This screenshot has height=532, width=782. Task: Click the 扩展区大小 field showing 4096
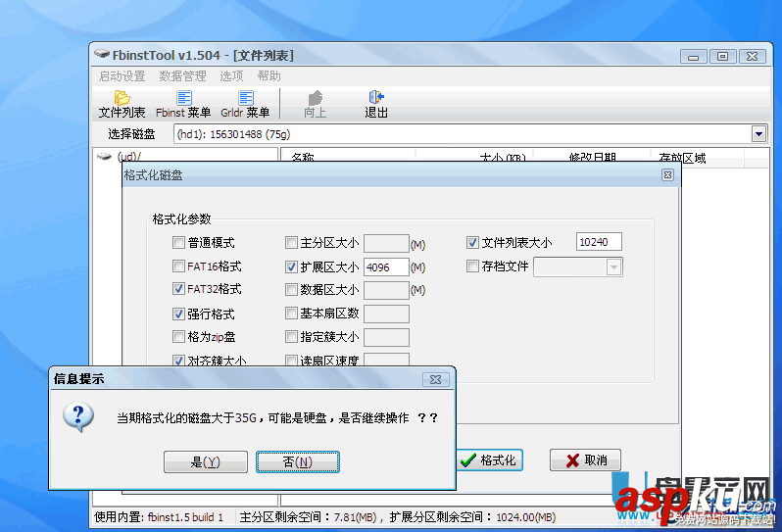(x=386, y=267)
